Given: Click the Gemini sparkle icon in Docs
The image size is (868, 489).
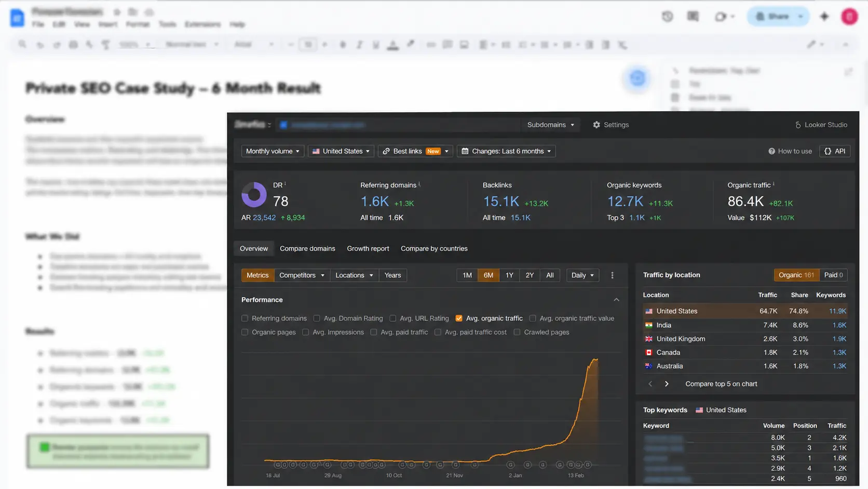Looking at the screenshot, I should pyautogui.click(x=824, y=17).
